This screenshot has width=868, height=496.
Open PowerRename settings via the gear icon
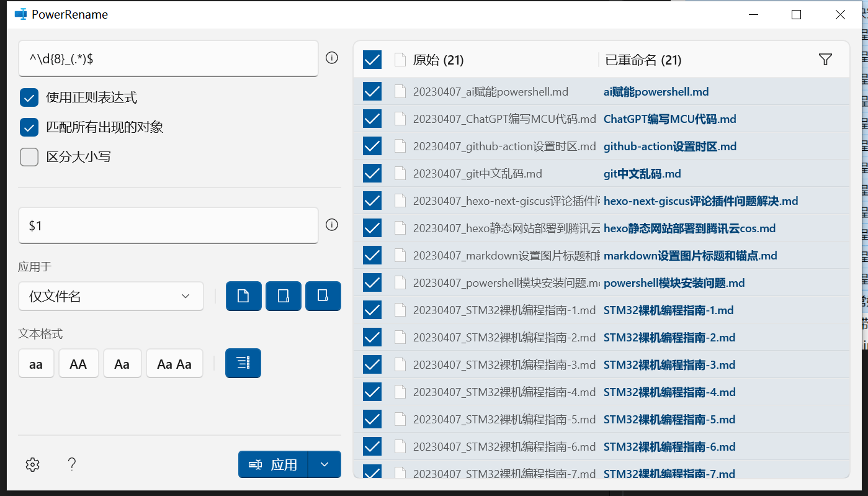pos(32,464)
